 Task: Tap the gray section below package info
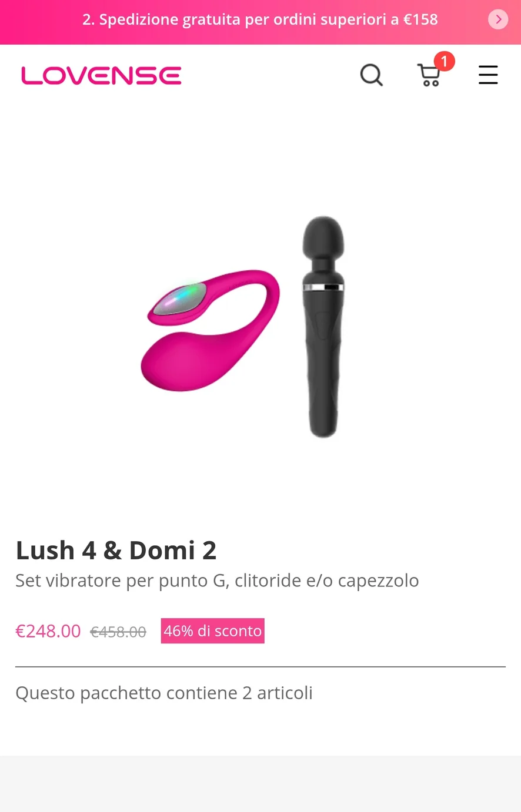coord(260,784)
